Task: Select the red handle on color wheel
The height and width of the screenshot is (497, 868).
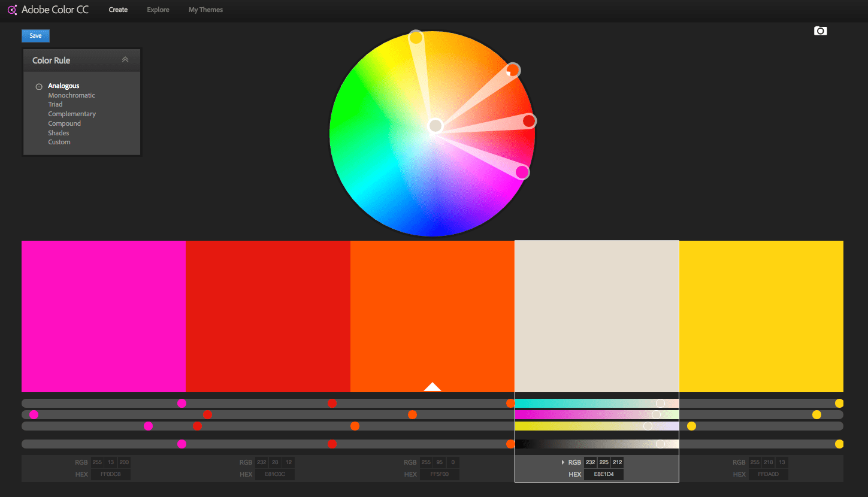Action: (528, 122)
